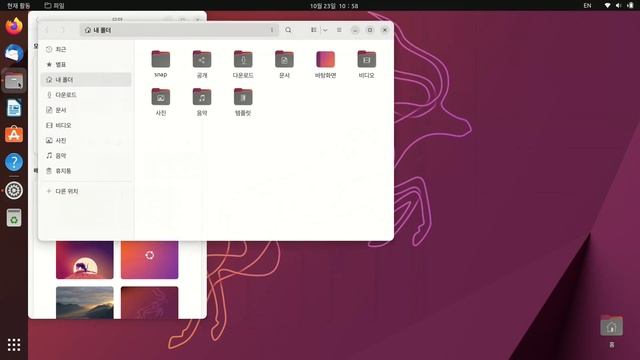Go to 사진 in the sidebar
This screenshot has width=640, height=360.
point(86,140)
